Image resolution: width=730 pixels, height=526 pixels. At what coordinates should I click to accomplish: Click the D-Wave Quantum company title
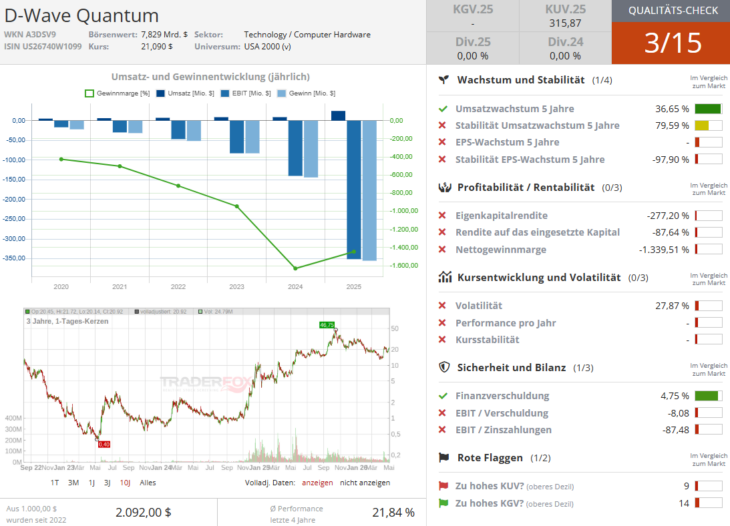click(x=81, y=15)
